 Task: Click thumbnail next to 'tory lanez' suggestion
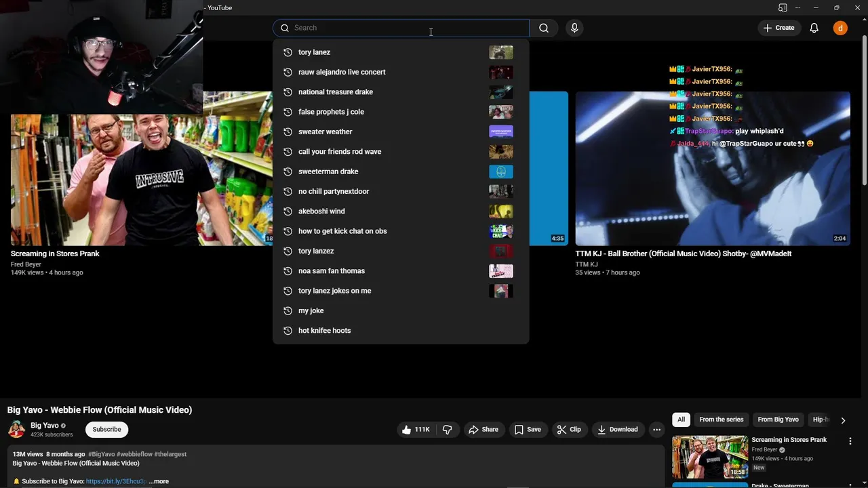click(x=501, y=52)
